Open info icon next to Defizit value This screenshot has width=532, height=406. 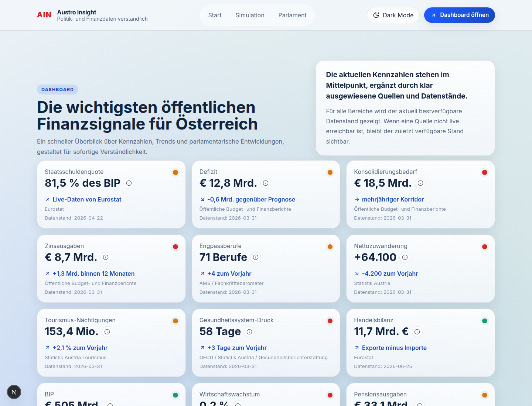(266, 183)
